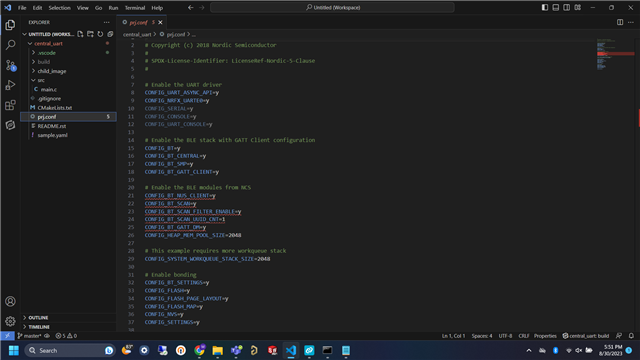Click the command center search box
Image resolution: width=640 pixels, height=360 pixels.
(332, 7)
